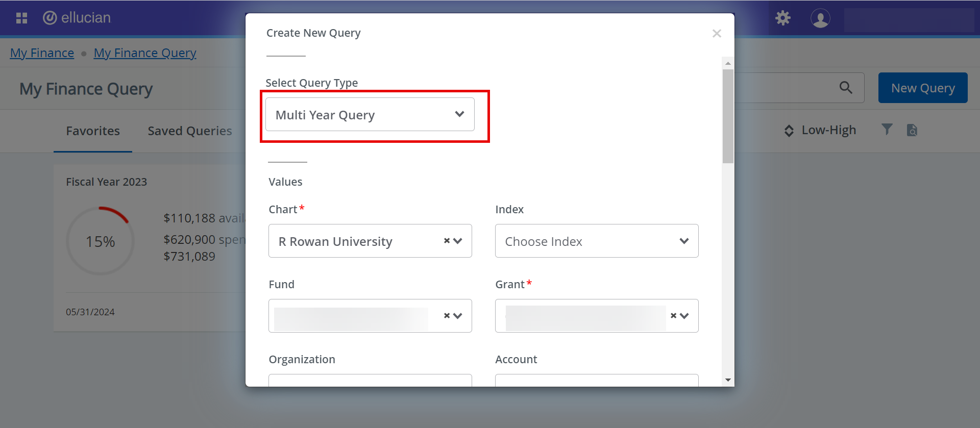Open the apps grid menu icon

point(21,18)
